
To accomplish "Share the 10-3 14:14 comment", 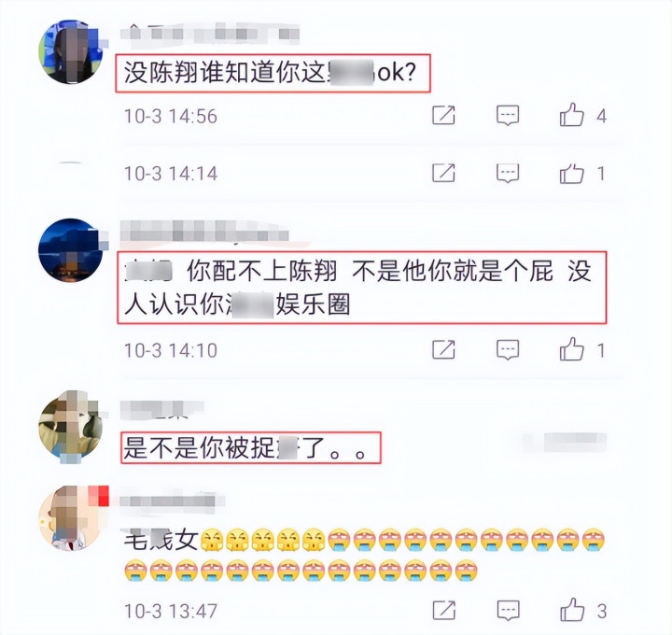I will (x=443, y=173).
